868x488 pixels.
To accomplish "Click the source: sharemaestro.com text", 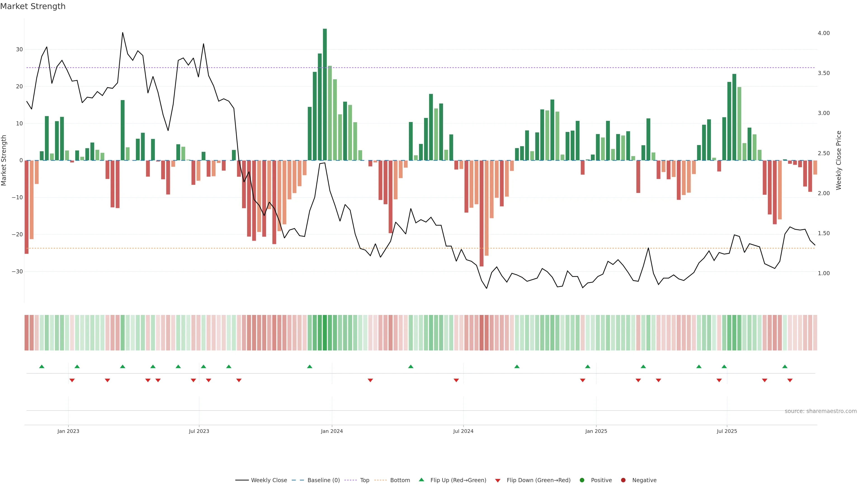I will coord(821,411).
